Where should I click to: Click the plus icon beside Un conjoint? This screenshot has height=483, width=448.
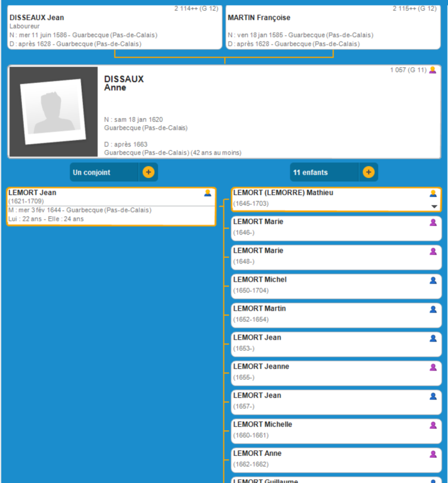coord(148,172)
